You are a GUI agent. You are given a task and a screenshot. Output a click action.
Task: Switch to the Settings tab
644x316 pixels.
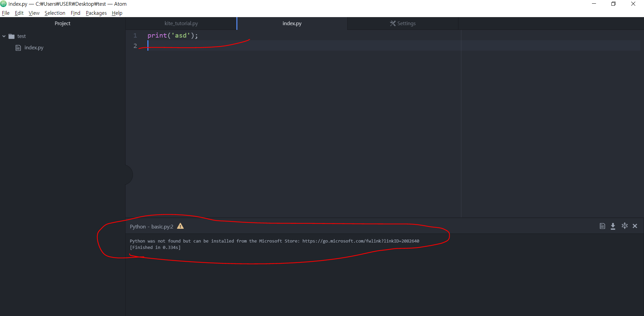(x=403, y=23)
